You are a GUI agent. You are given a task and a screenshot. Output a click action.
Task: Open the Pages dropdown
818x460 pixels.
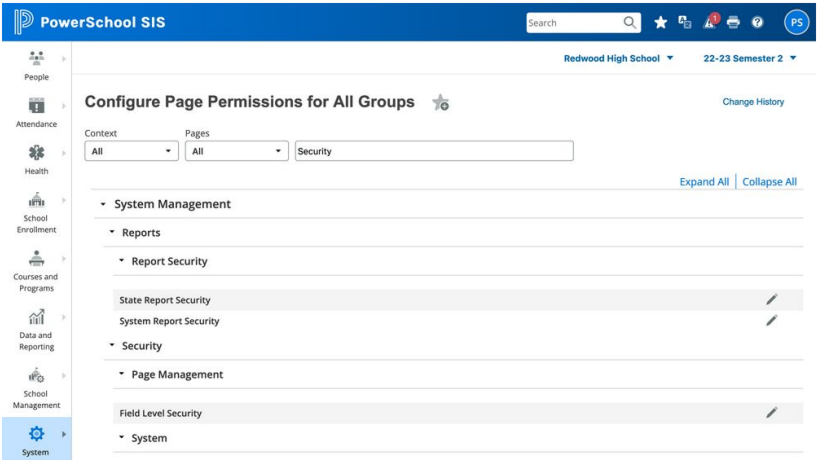237,151
